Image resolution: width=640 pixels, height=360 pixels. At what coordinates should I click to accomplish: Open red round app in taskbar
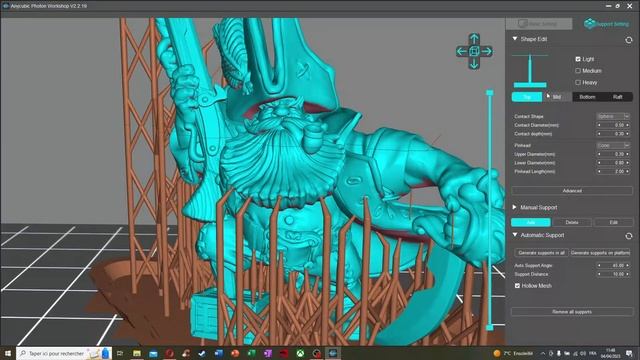169,353
